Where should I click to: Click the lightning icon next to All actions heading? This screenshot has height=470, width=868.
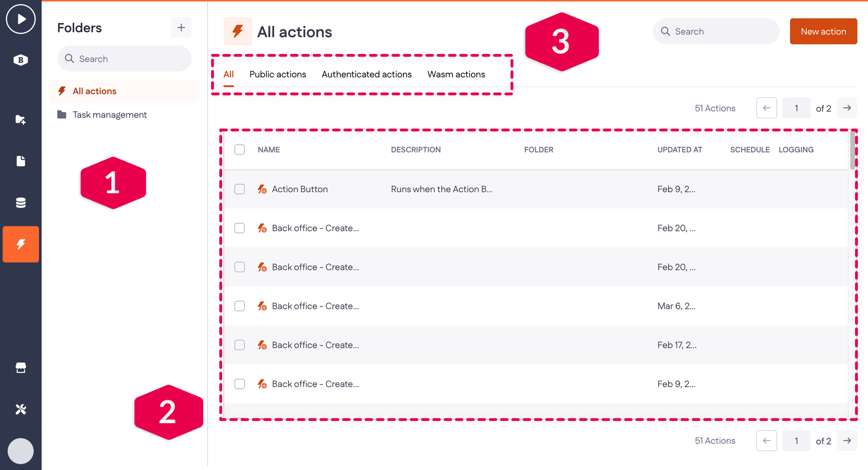point(238,32)
